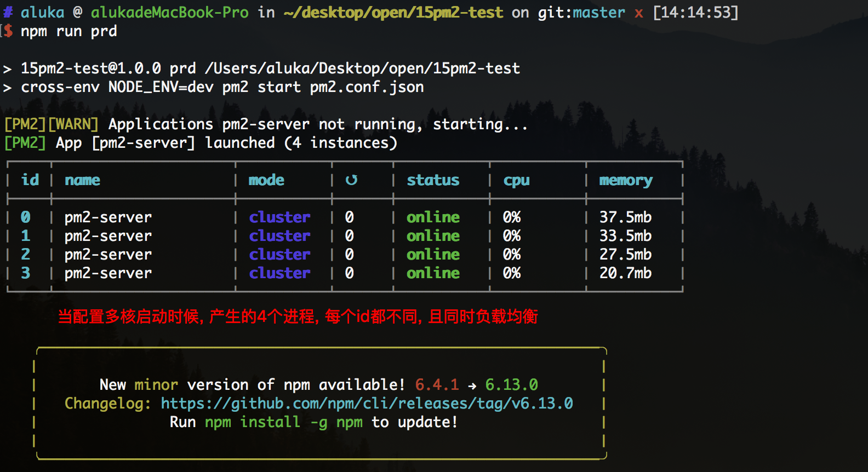Click pm2-server name in row id 0
The height and width of the screenshot is (472, 868).
pos(108,218)
